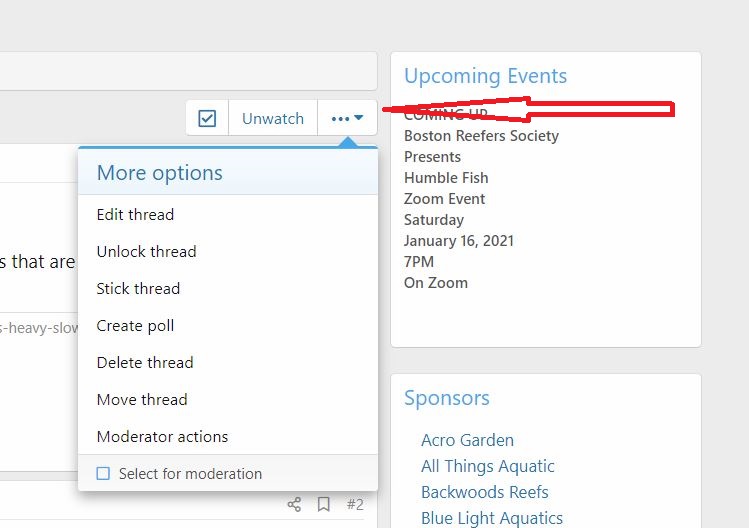Click the share icon on the post
This screenshot has width=749, height=528.
tap(294, 504)
